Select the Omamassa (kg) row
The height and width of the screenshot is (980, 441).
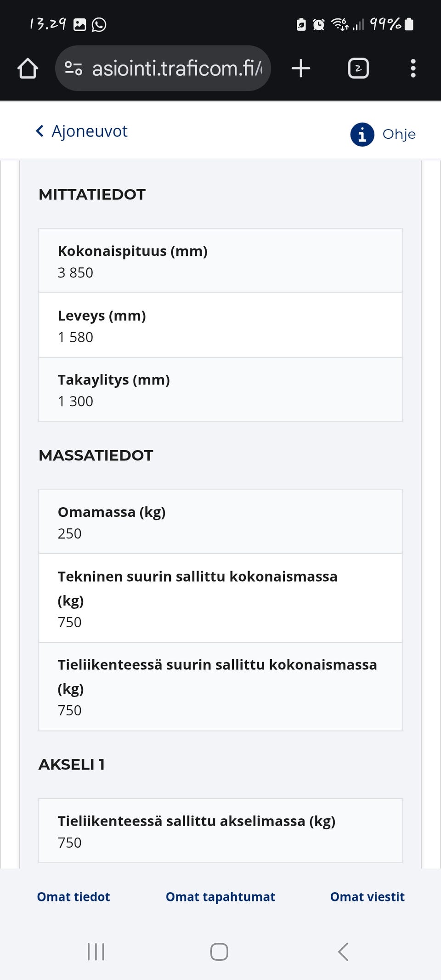tap(220, 522)
